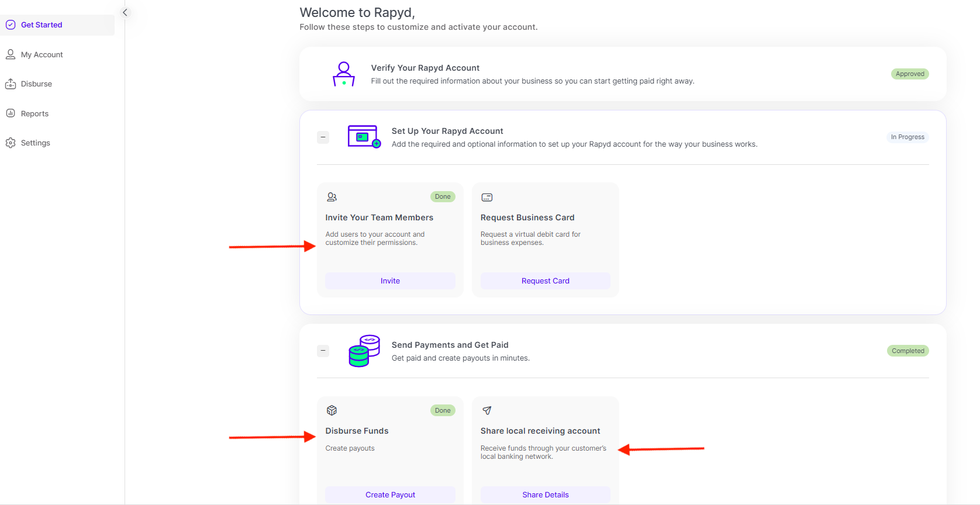Viewport: 980px width, 505px height.
Task: Click the Set Up Your Rapyd Account icon
Action: [x=364, y=137]
